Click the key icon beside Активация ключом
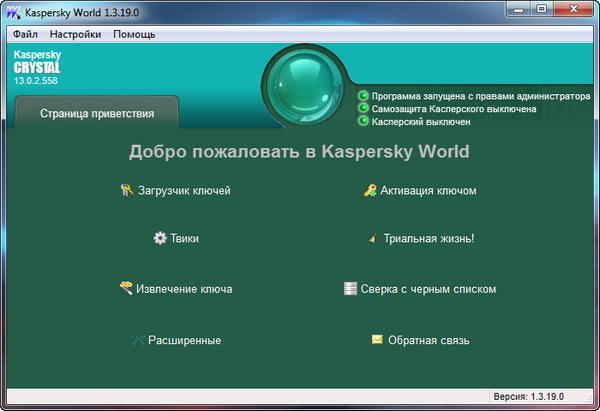This screenshot has height=411, width=600. [370, 190]
